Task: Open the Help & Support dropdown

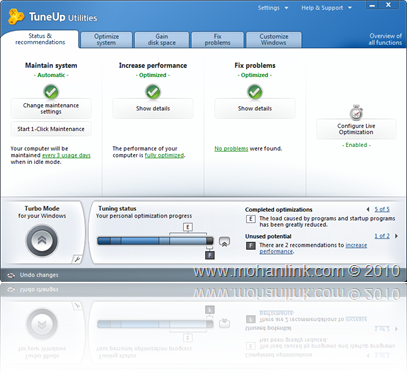Action: (326, 8)
